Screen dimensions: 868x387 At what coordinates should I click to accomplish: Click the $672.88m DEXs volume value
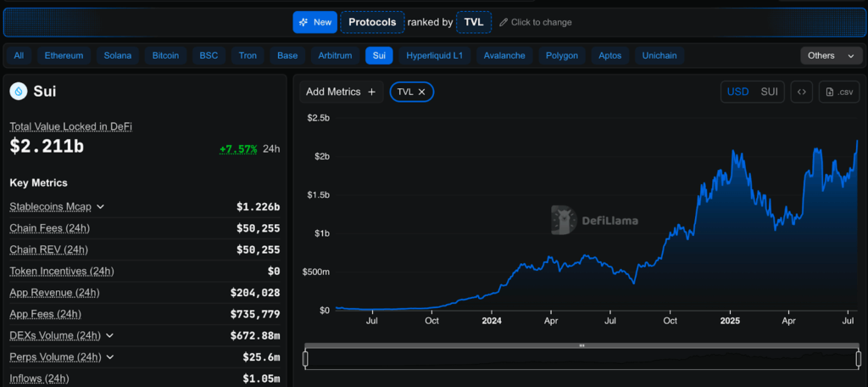pyautogui.click(x=255, y=335)
